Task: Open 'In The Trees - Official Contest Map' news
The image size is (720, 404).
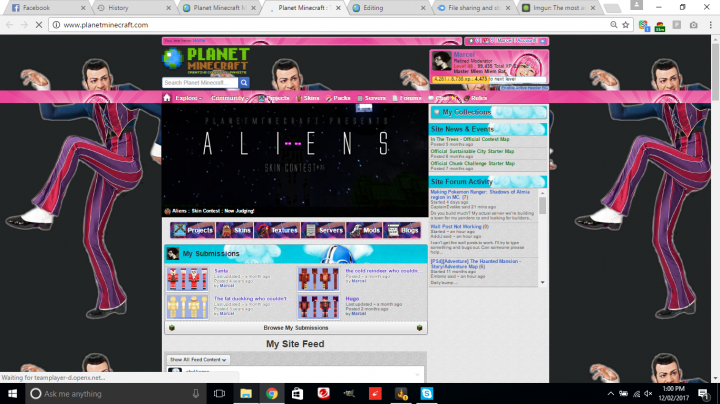Action: 470,139
